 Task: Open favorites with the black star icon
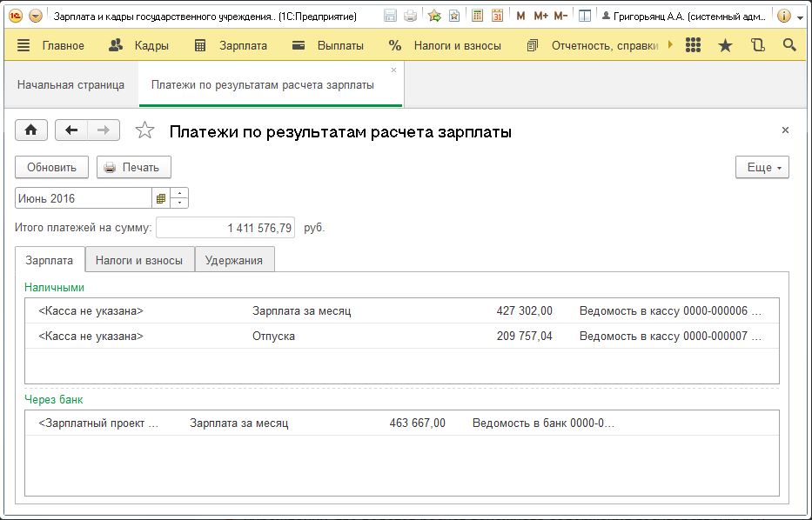tap(725, 46)
